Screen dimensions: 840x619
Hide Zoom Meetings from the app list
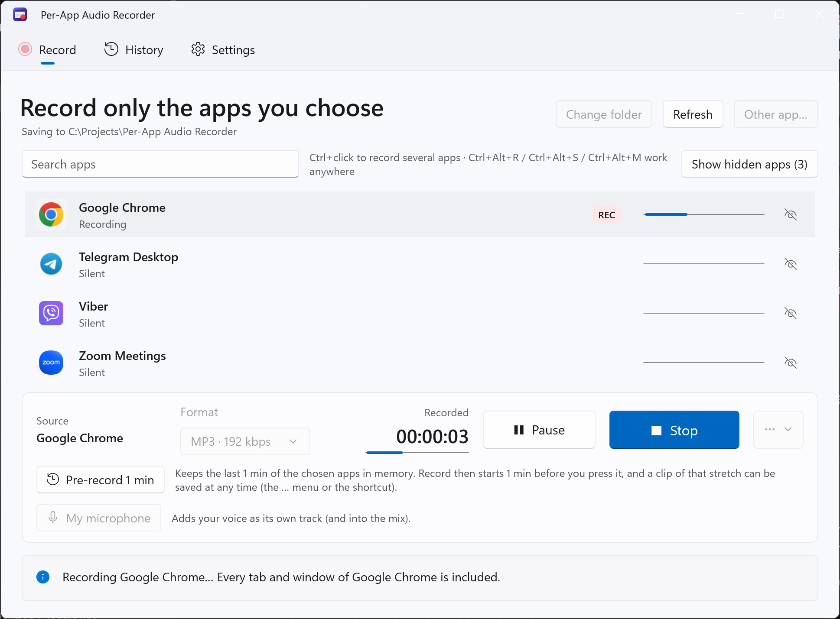(x=791, y=363)
